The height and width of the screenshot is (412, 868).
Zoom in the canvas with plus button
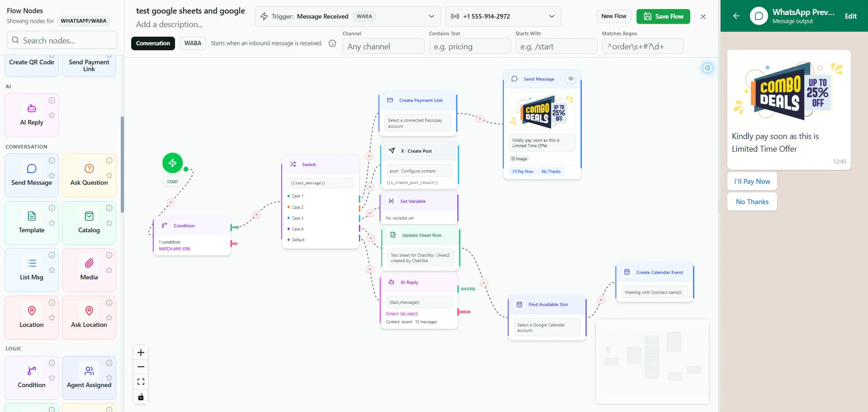pyautogui.click(x=141, y=353)
